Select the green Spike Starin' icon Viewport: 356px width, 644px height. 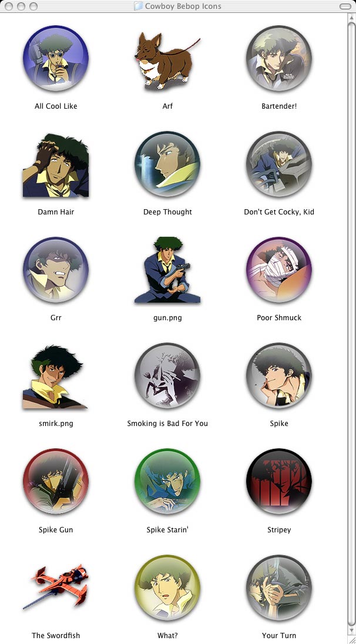pos(167,482)
